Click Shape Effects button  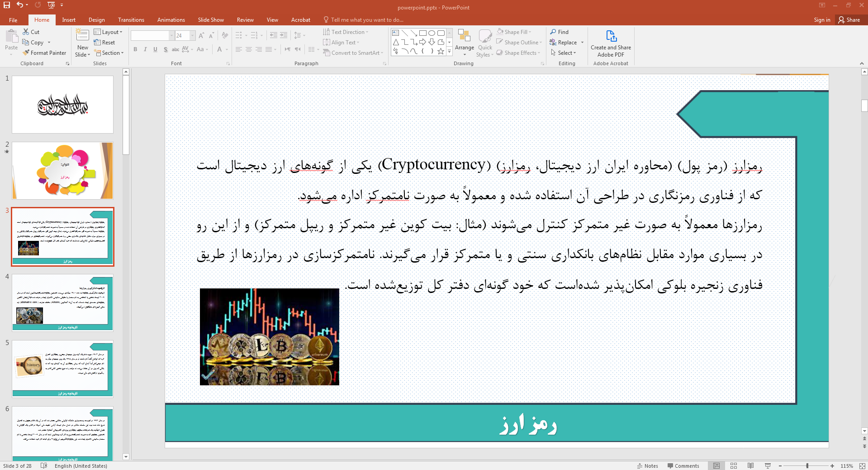coord(518,53)
